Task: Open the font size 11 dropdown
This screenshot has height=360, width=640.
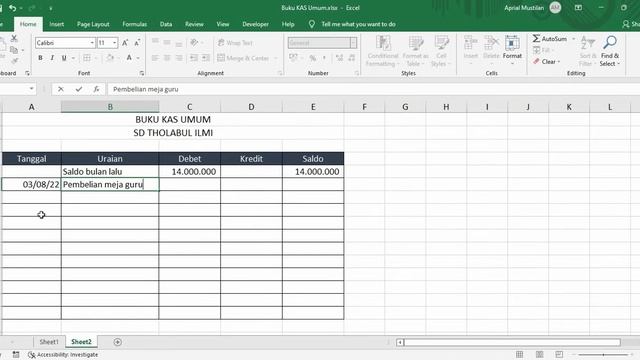Action: point(114,43)
